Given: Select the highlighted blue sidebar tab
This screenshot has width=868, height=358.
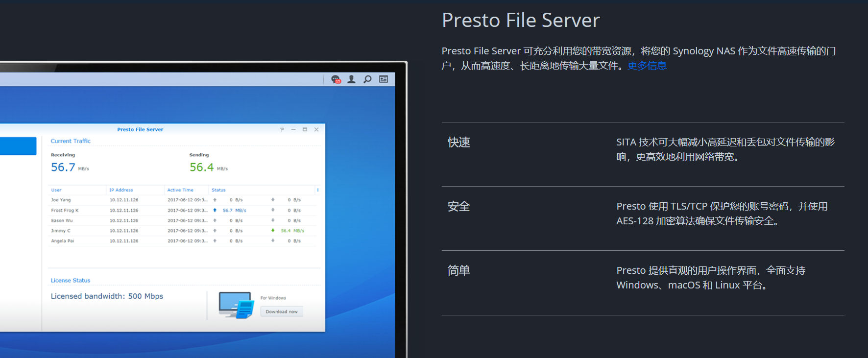Looking at the screenshot, I should pyautogui.click(x=18, y=146).
